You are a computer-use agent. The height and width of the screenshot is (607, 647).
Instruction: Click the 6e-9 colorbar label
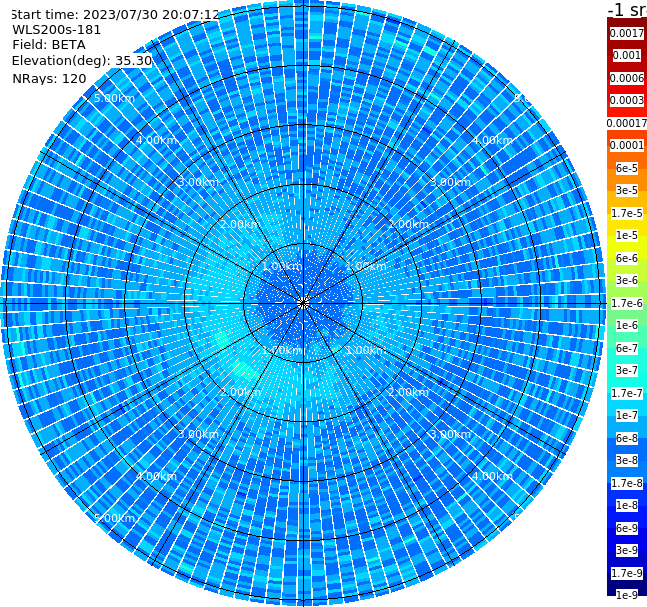coord(626,528)
